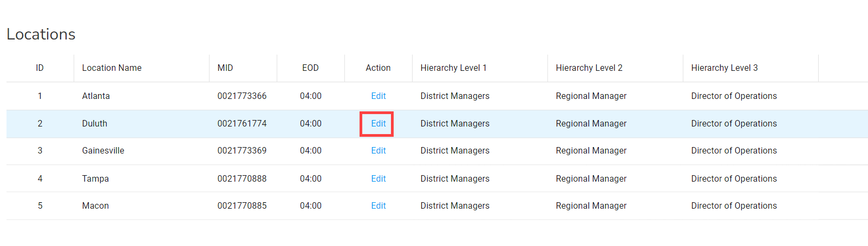Sort by EOD column header
Image resolution: width=868 pixels, height=246 pixels.
click(310, 68)
